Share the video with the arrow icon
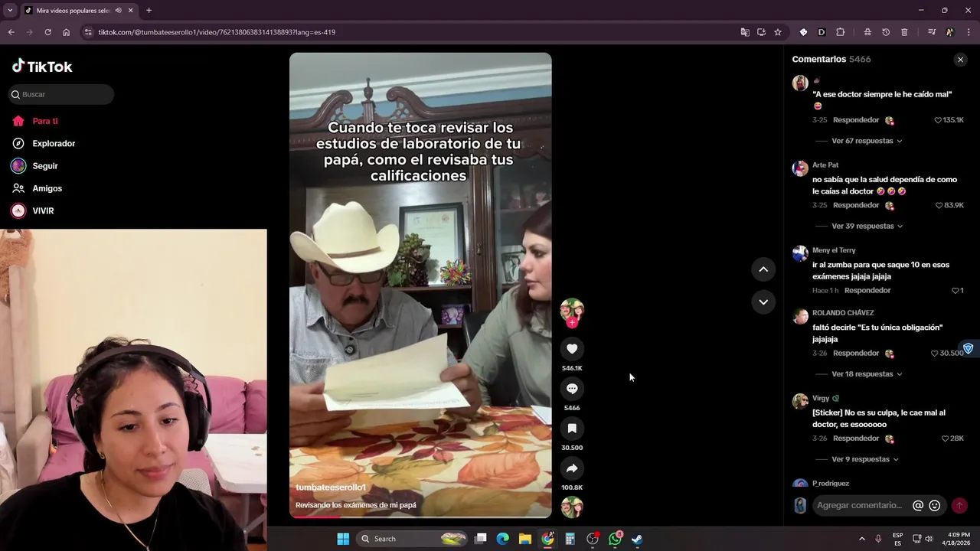This screenshot has width=980, height=551. click(572, 468)
